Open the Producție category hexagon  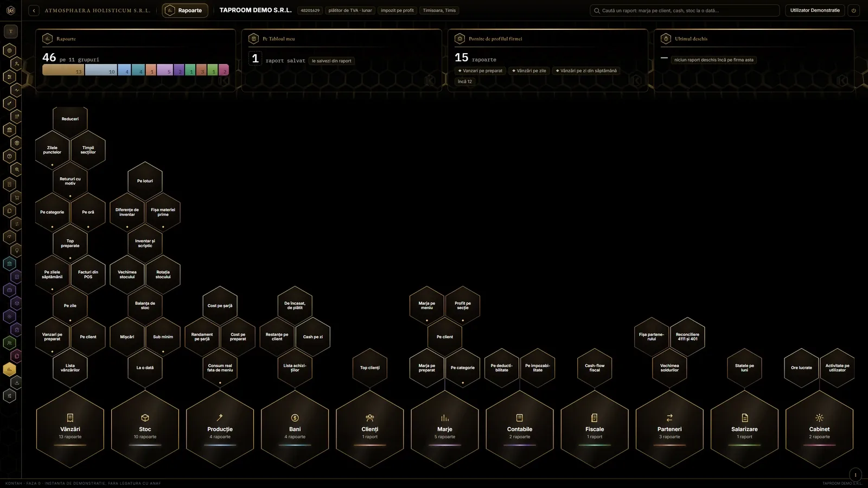tap(220, 429)
